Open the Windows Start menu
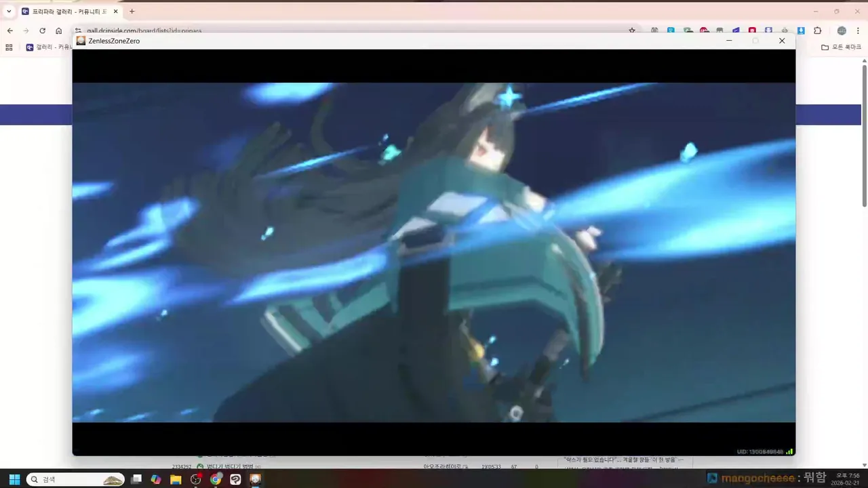The width and height of the screenshot is (868, 488). (14, 479)
